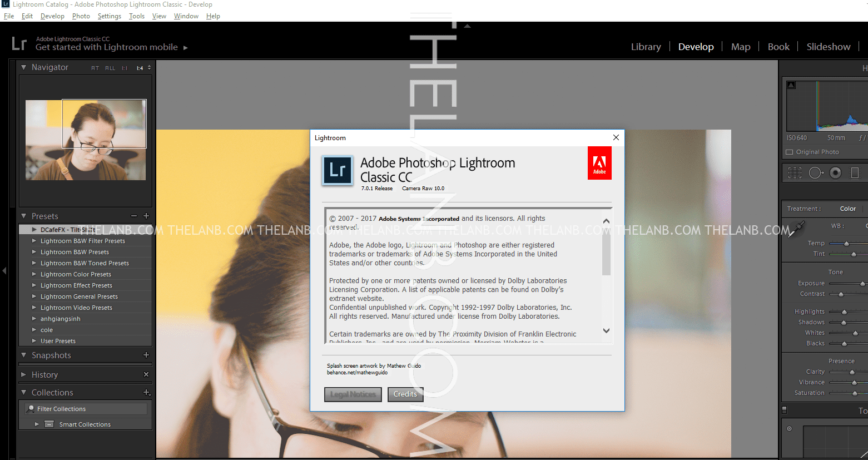Pick the White Balance Selector eyedropper

click(797, 228)
